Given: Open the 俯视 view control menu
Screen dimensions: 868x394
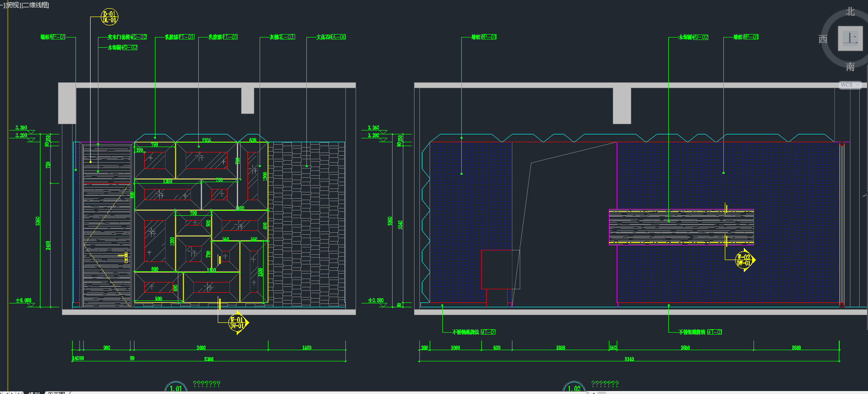Looking at the screenshot, I should [x=13, y=5].
